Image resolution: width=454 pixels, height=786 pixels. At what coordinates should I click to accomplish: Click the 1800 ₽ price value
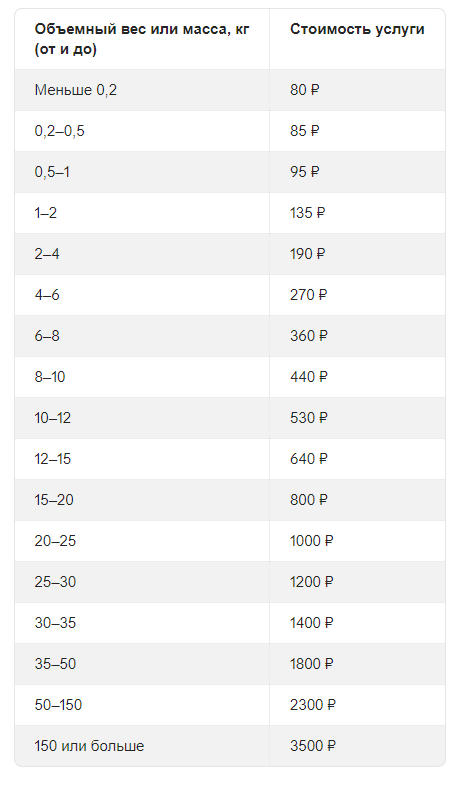tap(312, 664)
